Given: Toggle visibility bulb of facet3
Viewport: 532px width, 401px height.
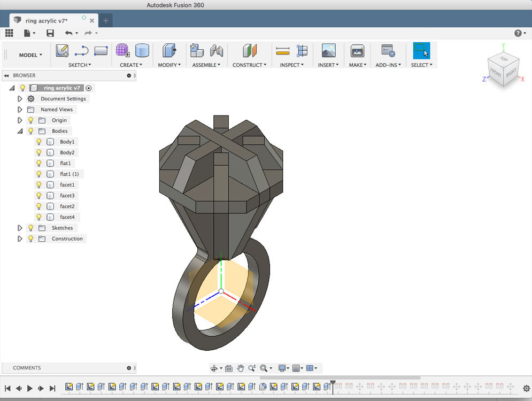Looking at the screenshot, I should (x=39, y=196).
